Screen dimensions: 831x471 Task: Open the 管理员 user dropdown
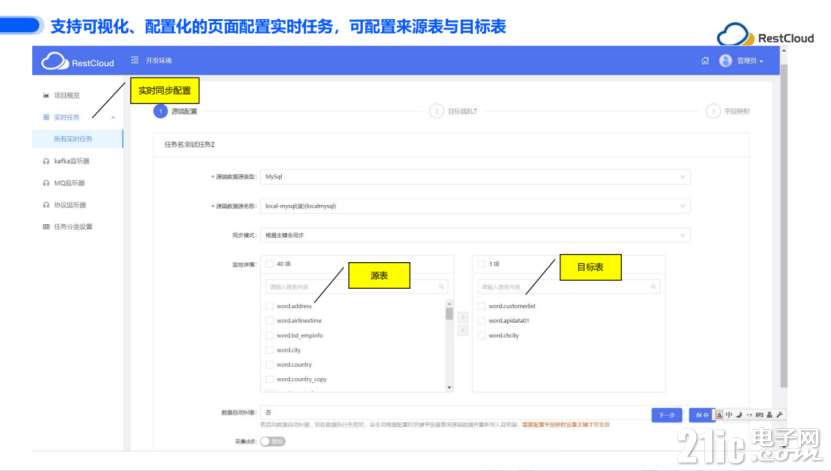750,61
